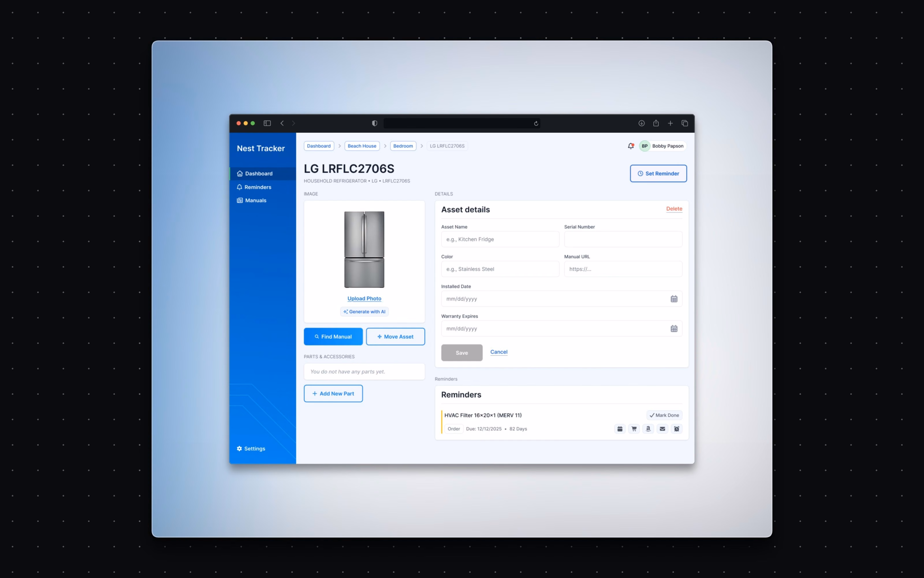Click Upload Photo link
Image resolution: width=924 pixels, height=578 pixels.
point(364,299)
